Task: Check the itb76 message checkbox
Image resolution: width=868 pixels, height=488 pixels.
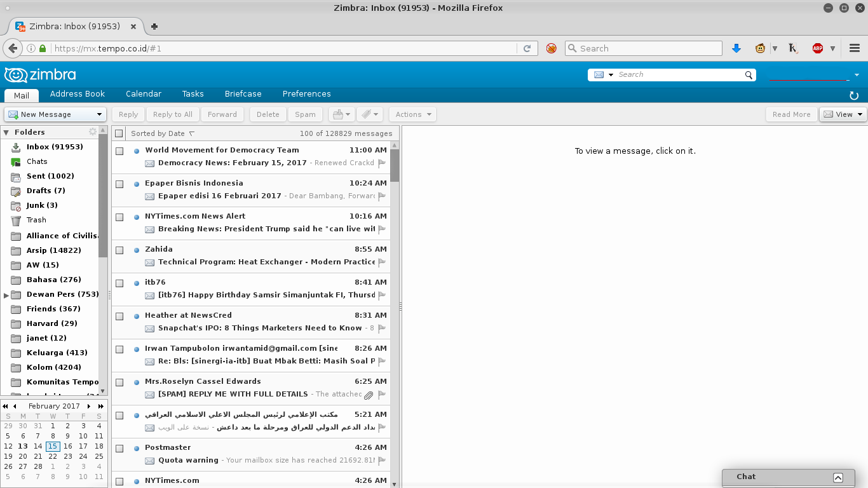Action: click(x=119, y=283)
